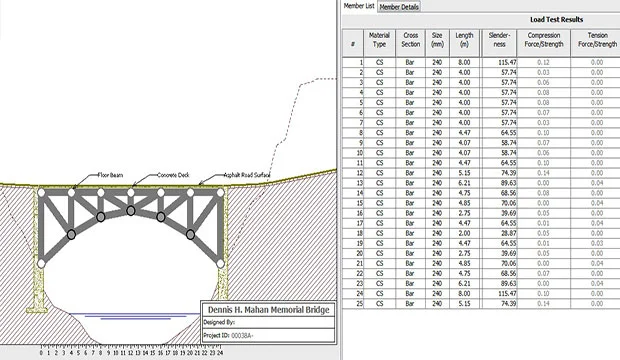Select the Member List tab
The image size is (620, 360).
click(x=359, y=6)
